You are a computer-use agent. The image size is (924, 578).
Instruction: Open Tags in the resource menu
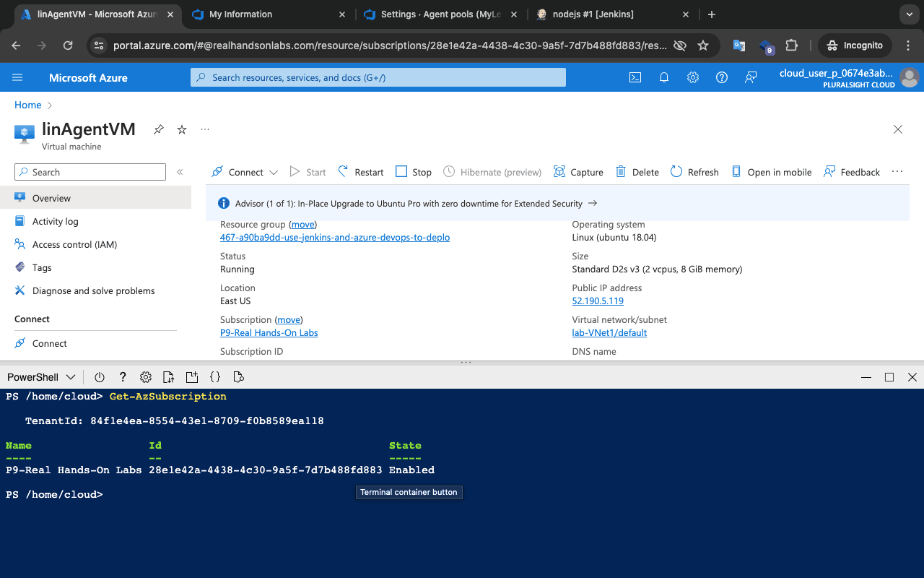click(95, 267)
